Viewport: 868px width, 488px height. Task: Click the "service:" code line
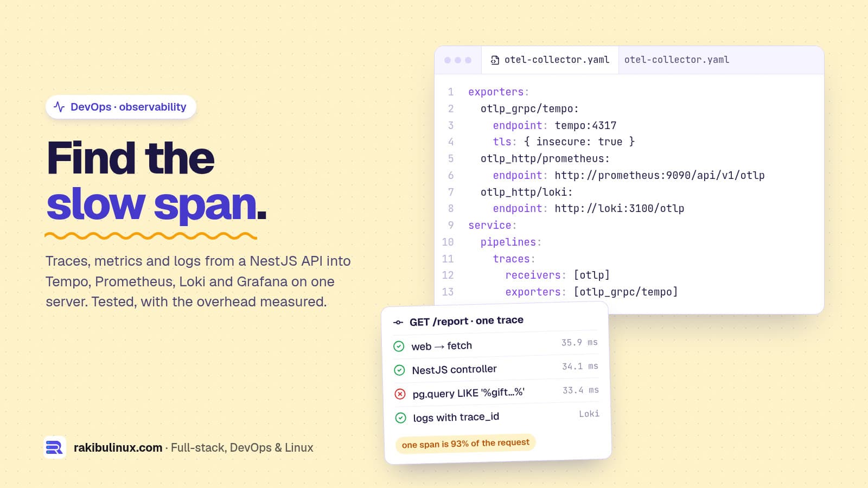click(493, 226)
